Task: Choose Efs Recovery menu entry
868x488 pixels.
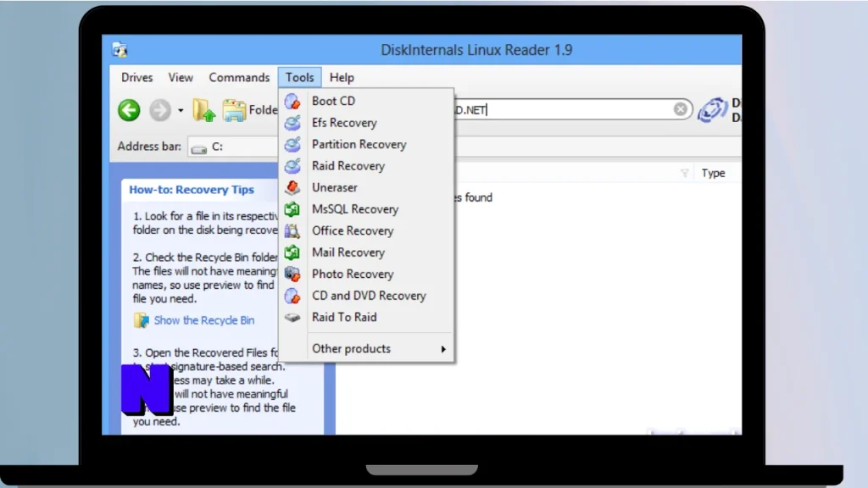Action: [367, 123]
